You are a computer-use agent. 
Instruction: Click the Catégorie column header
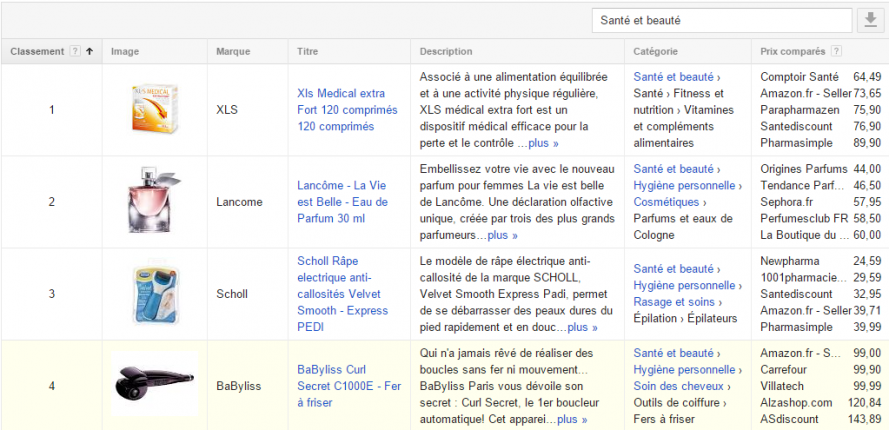(x=655, y=51)
